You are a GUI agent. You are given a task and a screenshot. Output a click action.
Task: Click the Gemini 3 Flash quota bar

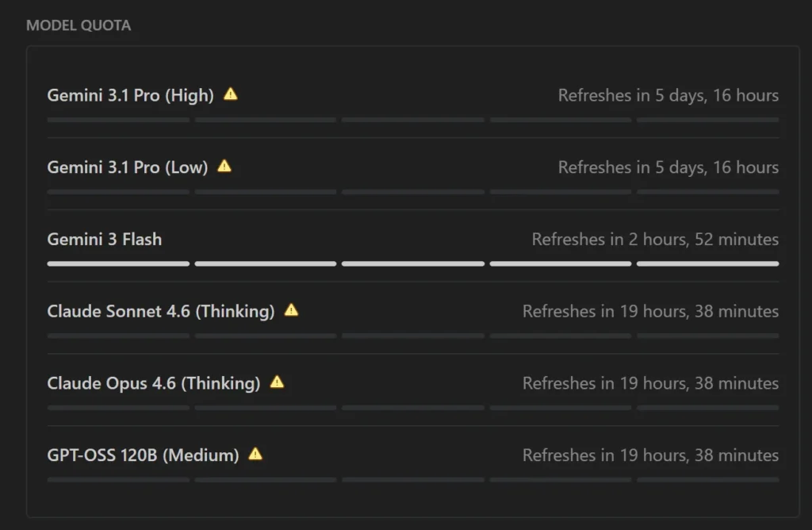coord(412,263)
